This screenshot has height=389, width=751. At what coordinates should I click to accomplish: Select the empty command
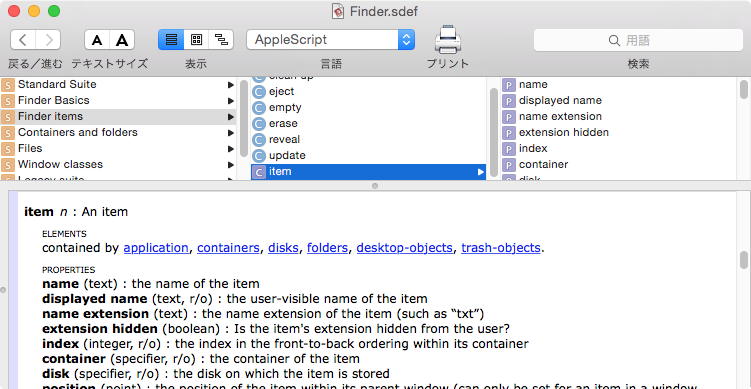click(x=368, y=108)
